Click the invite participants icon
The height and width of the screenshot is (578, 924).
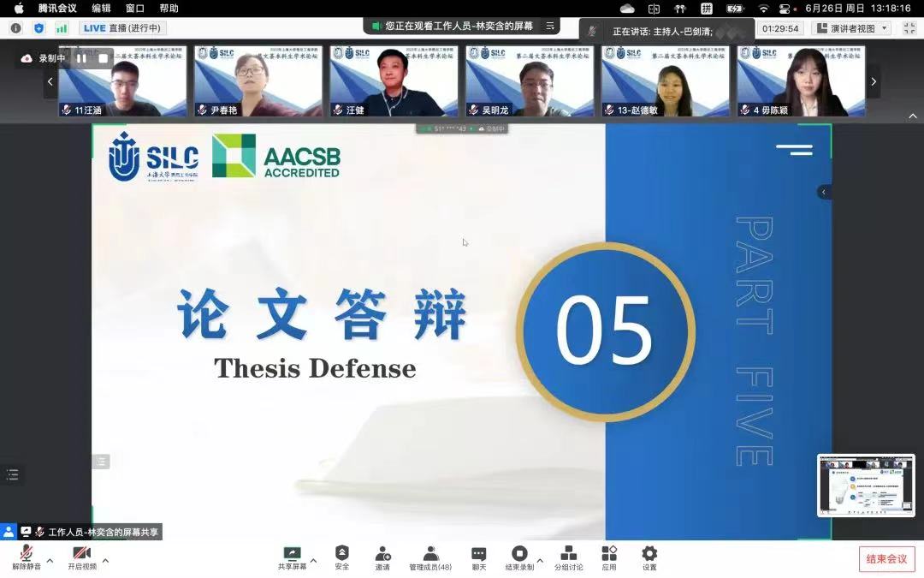point(382,554)
